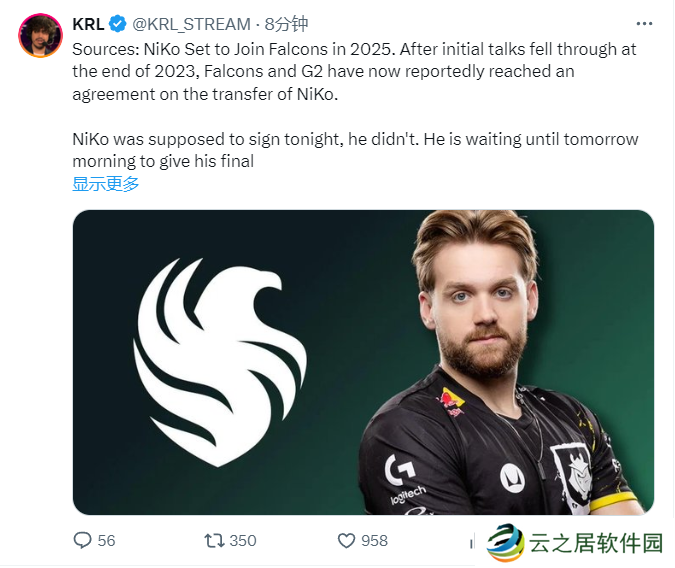Image resolution: width=675 pixels, height=568 pixels.
Task: Click the white Falcons logo in image
Action: click(x=220, y=362)
